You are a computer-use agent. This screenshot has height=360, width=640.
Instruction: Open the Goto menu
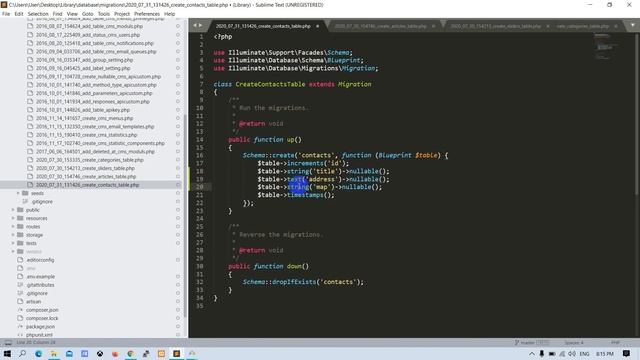[x=87, y=14]
